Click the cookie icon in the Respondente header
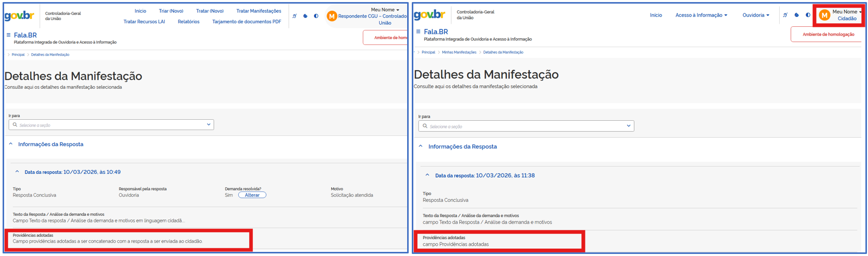 coord(305,16)
